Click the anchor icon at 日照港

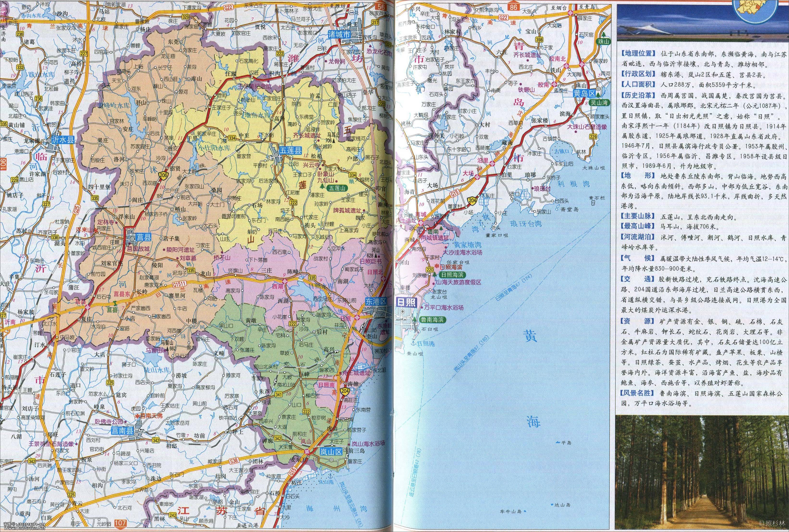[x=413, y=343]
